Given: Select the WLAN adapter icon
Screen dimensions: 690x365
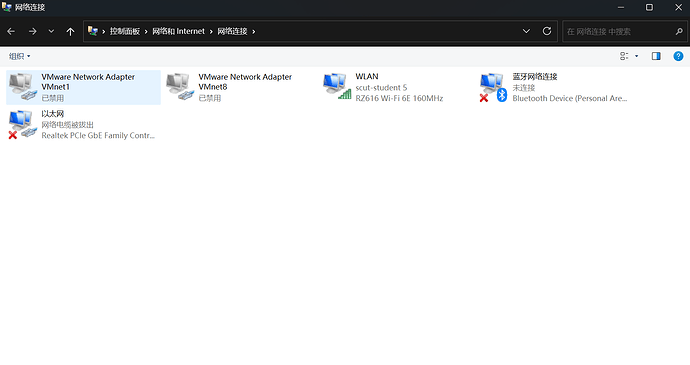Looking at the screenshot, I should click(337, 87).
